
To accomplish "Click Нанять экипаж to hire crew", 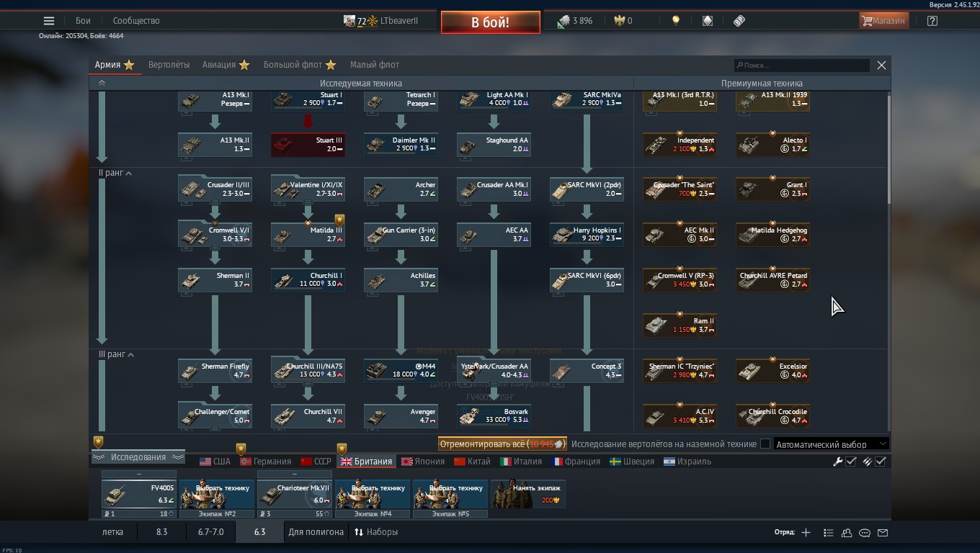I will click(528, 494).
